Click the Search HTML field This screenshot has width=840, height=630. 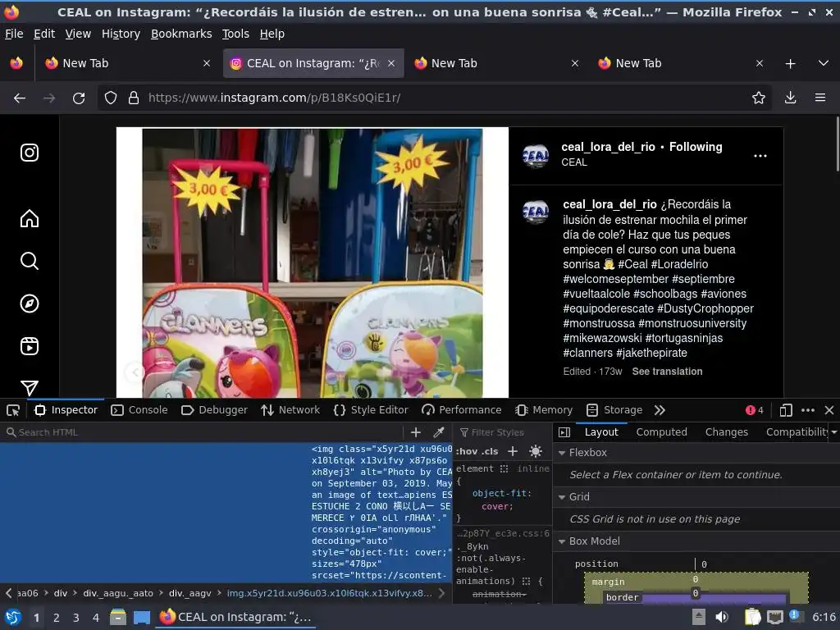[x=203, y=432]
